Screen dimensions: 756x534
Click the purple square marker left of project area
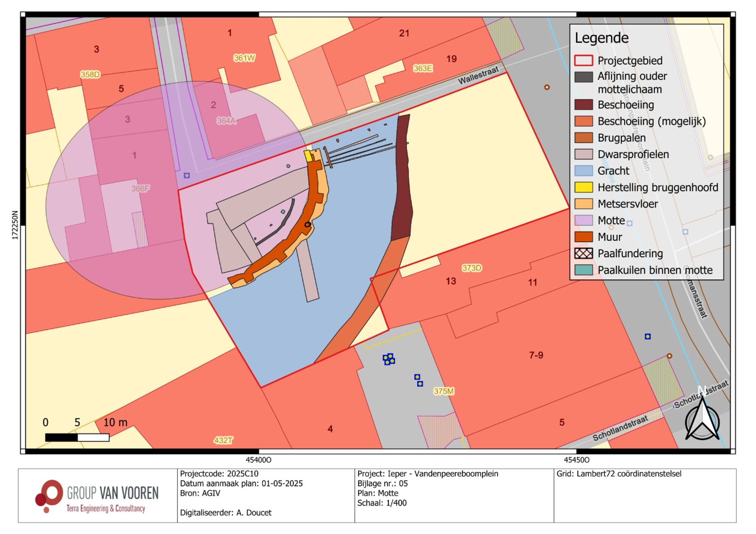click(187, 175)
